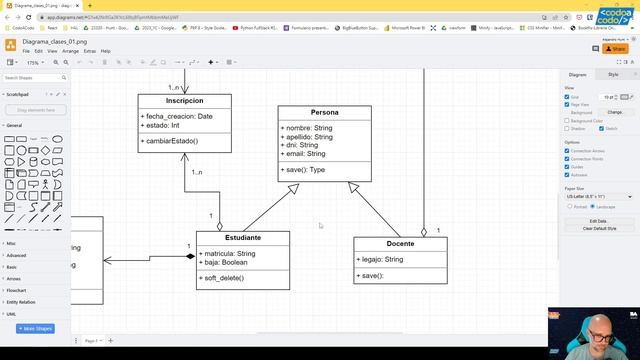This screenshot has width=640, height=360.
Task: Choose the callout speech bubble shape
Action: [x=33, y=184]
